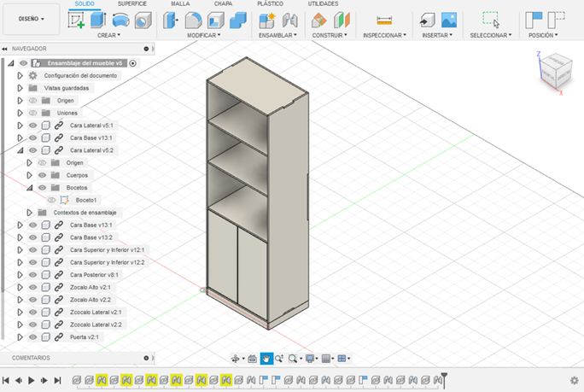Click the Look At tool
Viewport: 584px width, 392px height.
(x=252, y=359)
